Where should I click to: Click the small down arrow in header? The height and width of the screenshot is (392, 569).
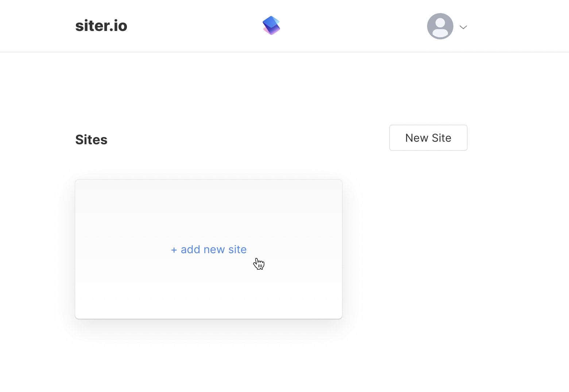click(x=463, y=27)
